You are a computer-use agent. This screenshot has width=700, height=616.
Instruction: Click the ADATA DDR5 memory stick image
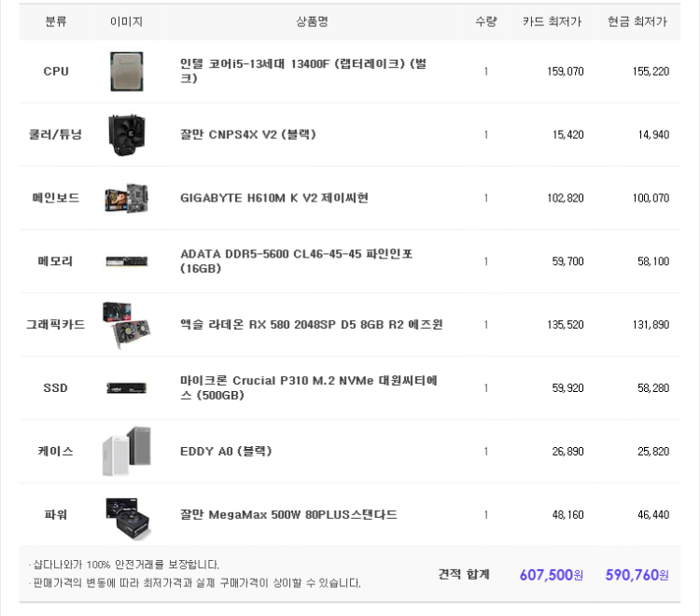[x=127, y=261]
